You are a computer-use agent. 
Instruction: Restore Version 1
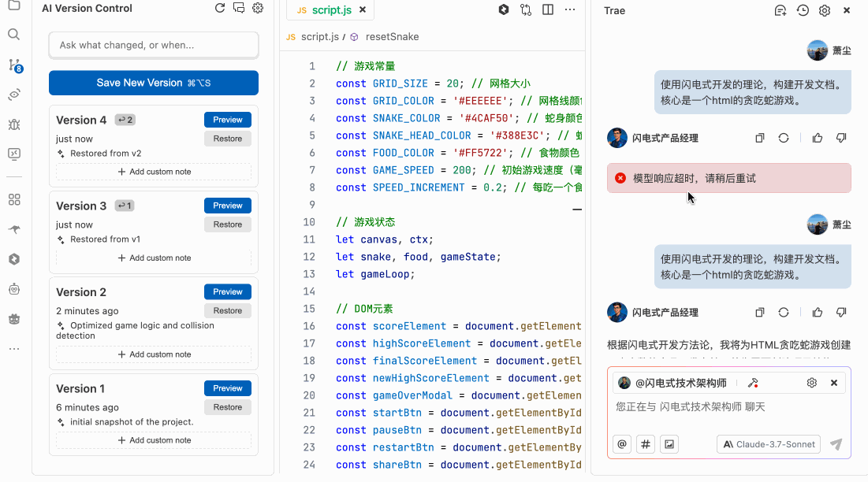228,407
